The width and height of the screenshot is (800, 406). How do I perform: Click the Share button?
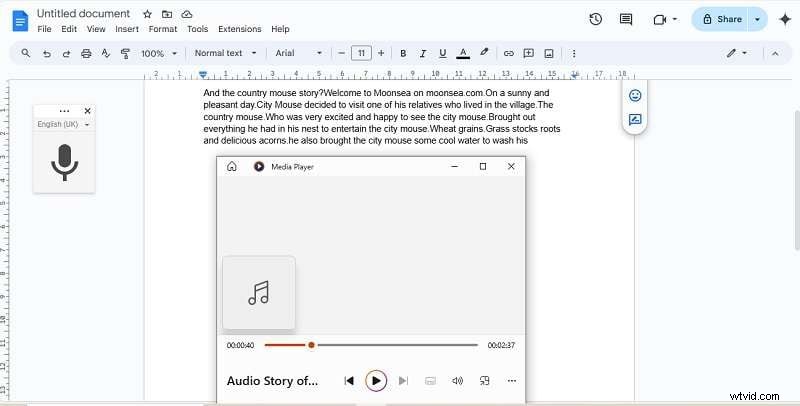(720, 19)
